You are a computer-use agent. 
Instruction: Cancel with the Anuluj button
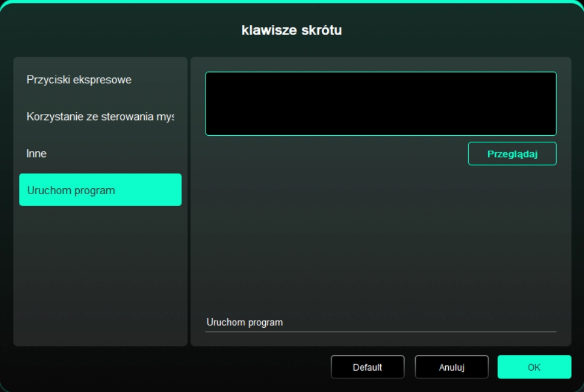tap(451, 367)
